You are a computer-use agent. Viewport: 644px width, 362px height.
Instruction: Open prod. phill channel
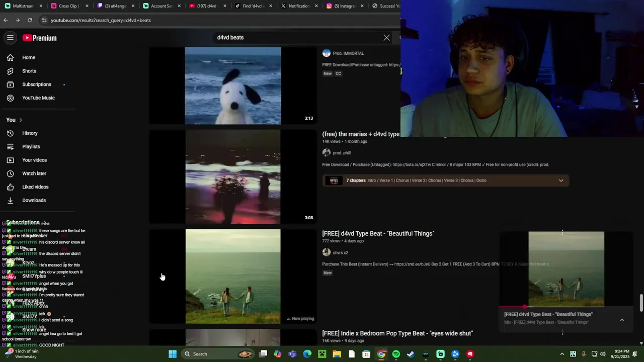pyautogui.click(x=342, y=153)
